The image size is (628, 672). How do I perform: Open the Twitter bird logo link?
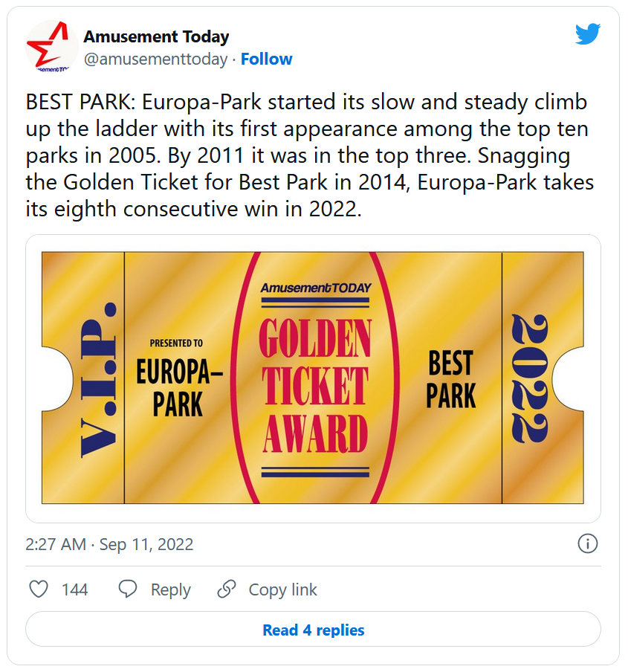point(587,34)
